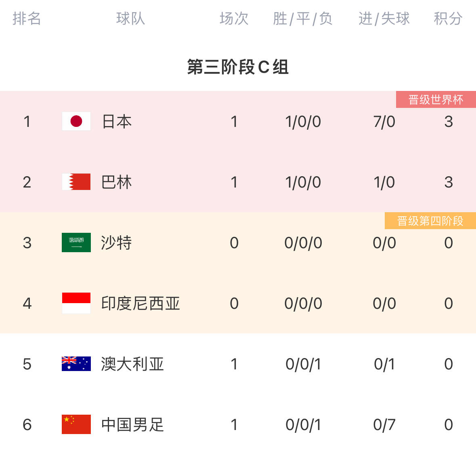Click the 进/失球 column header
Viewport: 476px width, 466px height.
384,19
